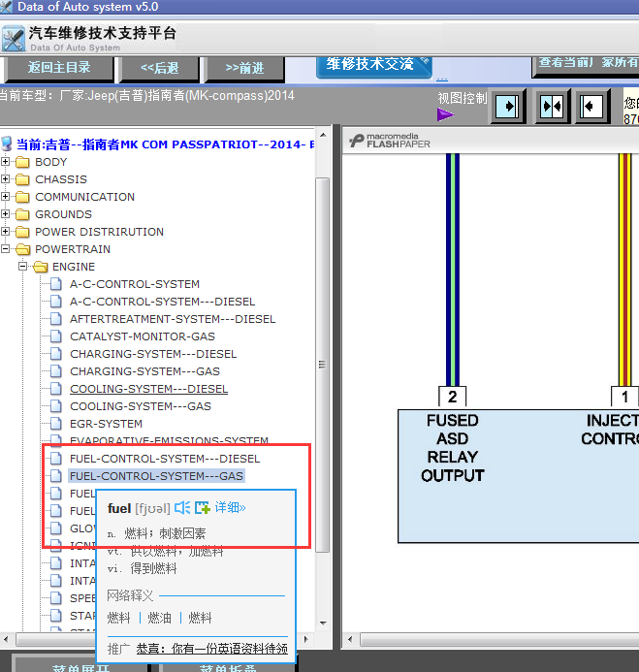Click the view control right-arrow icon
The height and width of the screenshot is (672, 639).
click(x=507, y=106)
